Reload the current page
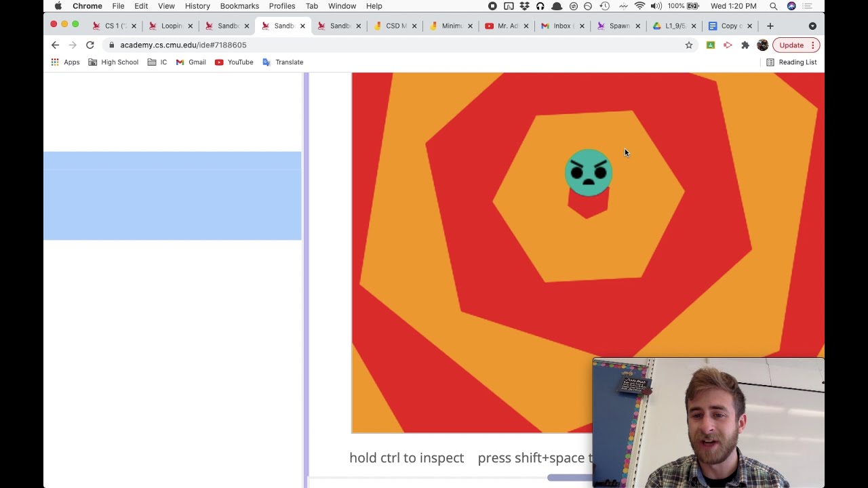Viewport: 868px width, 488px height. [x=90, y=45]
